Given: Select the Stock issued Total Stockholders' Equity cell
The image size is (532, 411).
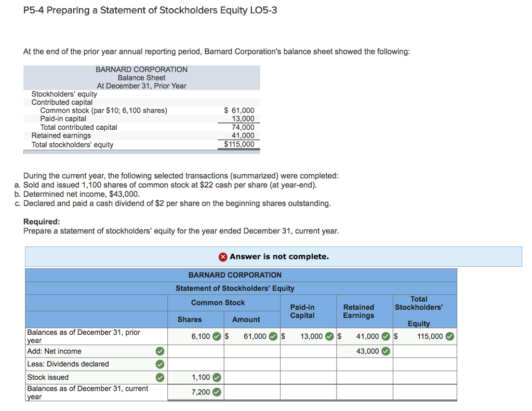Looking at the screenshot, I should click(425, 377).
